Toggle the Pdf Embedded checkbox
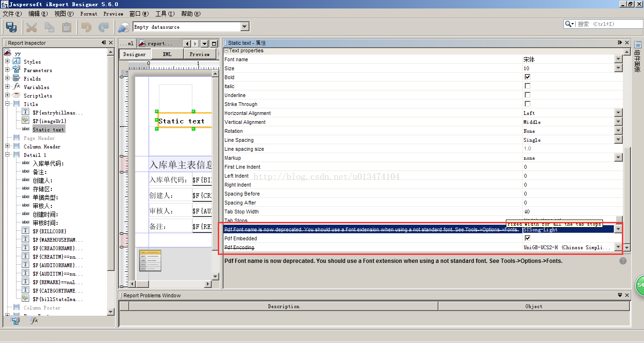 coord(528,238)
